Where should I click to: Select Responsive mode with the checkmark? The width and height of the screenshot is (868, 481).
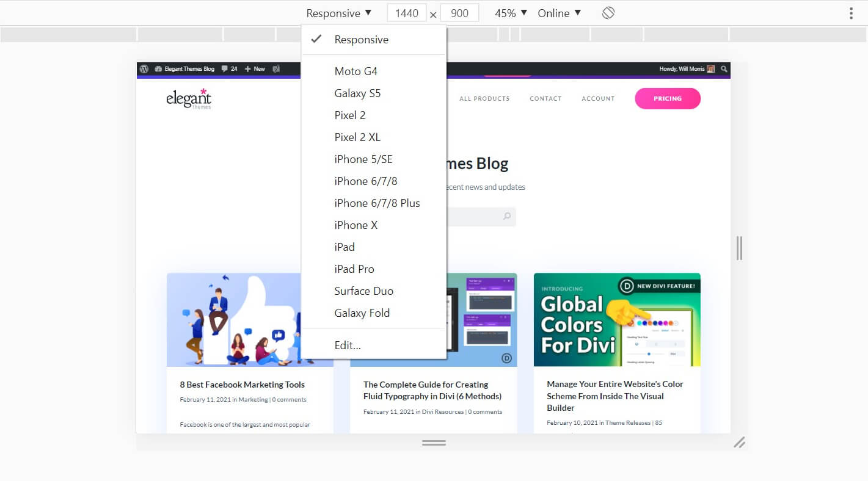361,39
